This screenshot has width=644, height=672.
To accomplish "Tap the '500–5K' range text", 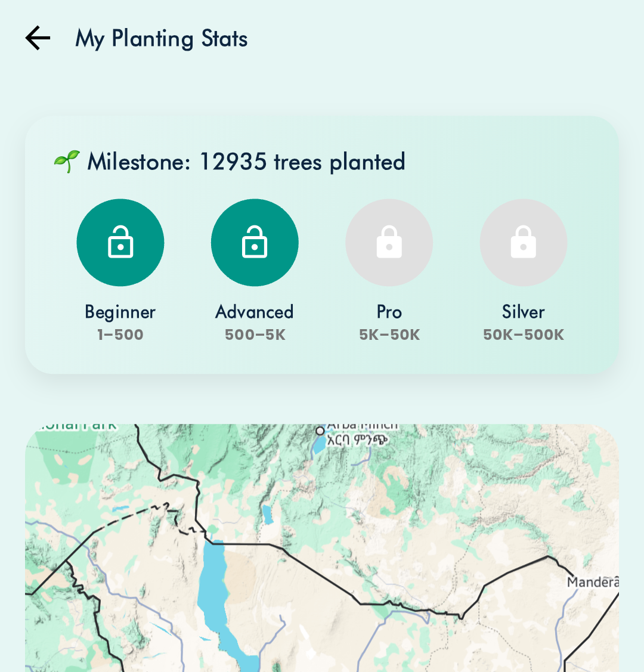I will (255, 335).
